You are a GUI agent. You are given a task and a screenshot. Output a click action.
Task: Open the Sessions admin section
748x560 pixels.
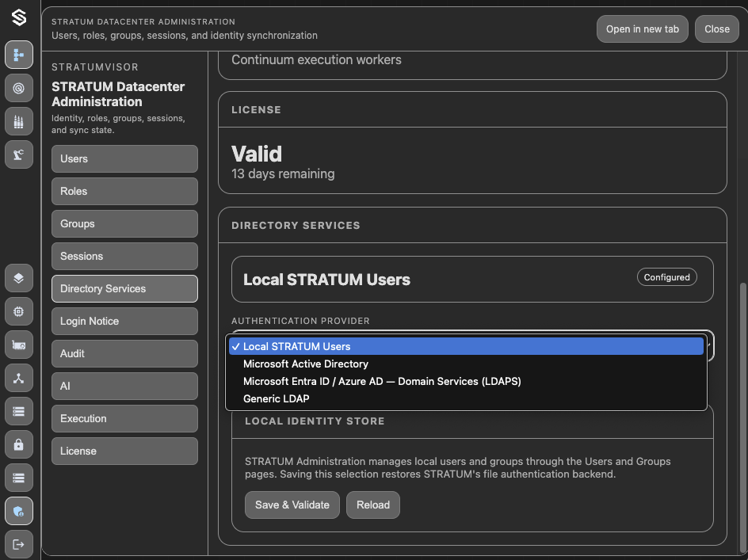pyautogui.click(x=124, y=256)
